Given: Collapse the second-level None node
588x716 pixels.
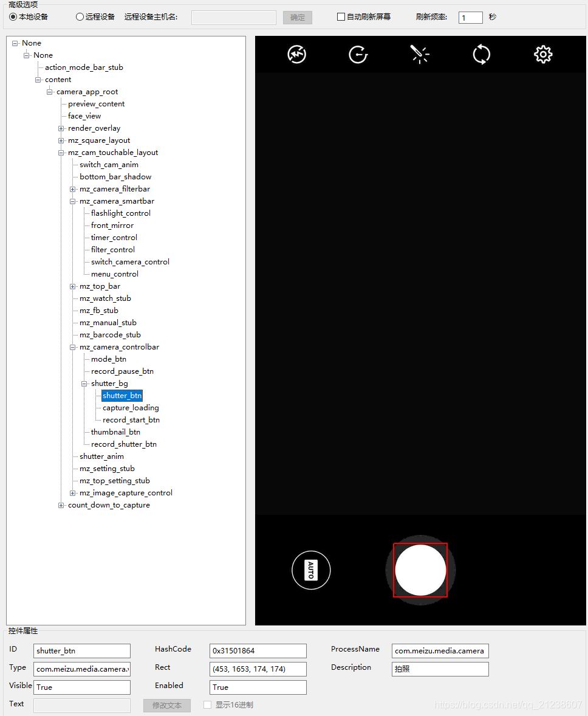Looking at the screenshot, I should tap(27, 55).
